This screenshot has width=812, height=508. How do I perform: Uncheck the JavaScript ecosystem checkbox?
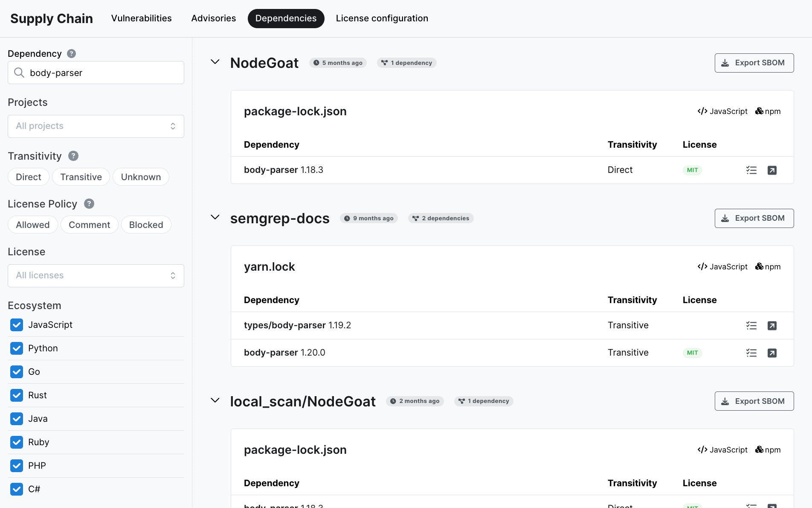point(17,325)
